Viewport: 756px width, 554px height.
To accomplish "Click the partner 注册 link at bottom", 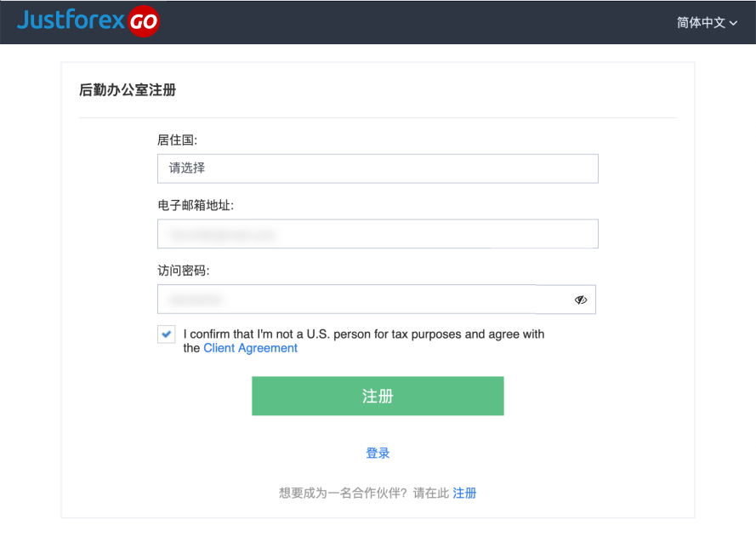I will (x=464, y=494).
